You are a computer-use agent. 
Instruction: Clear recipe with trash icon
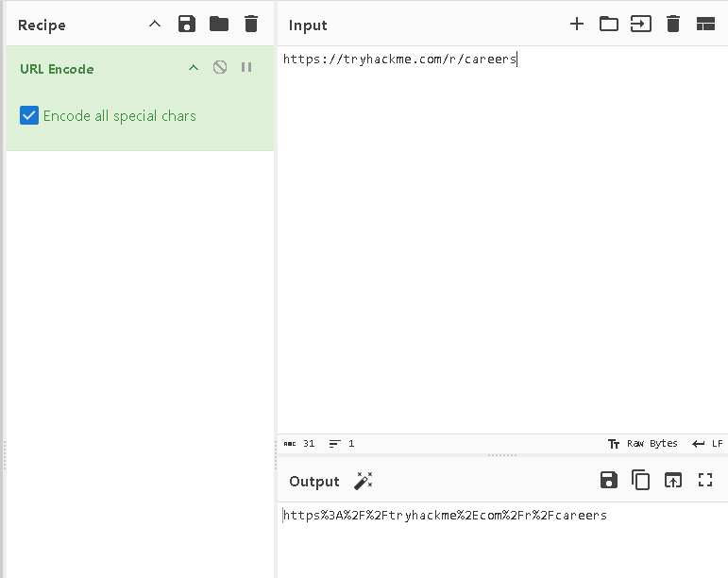pos(250,25)
